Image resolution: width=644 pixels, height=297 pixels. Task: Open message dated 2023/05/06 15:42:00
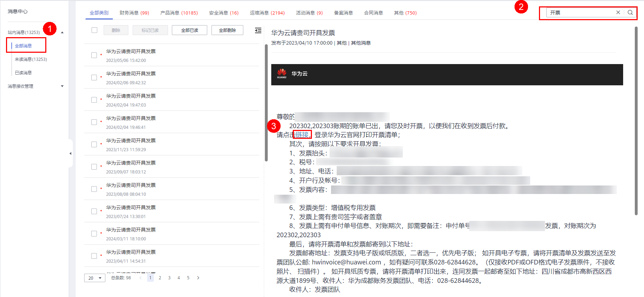172,55
